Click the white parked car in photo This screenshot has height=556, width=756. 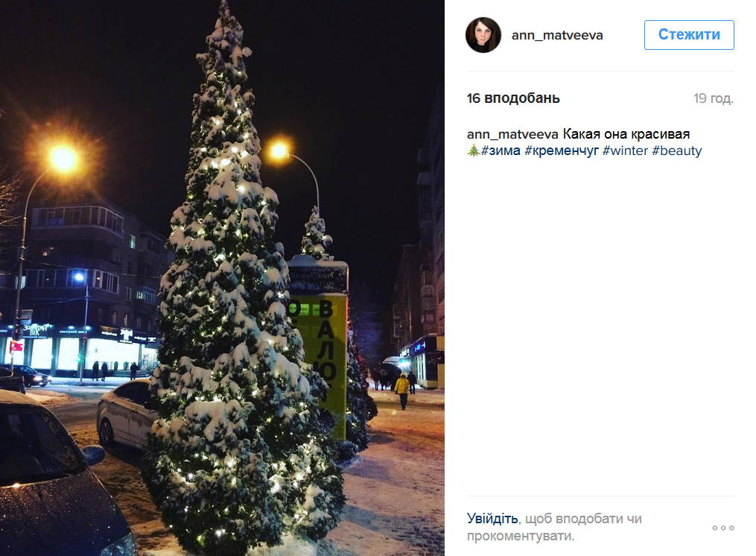[124, 414]
